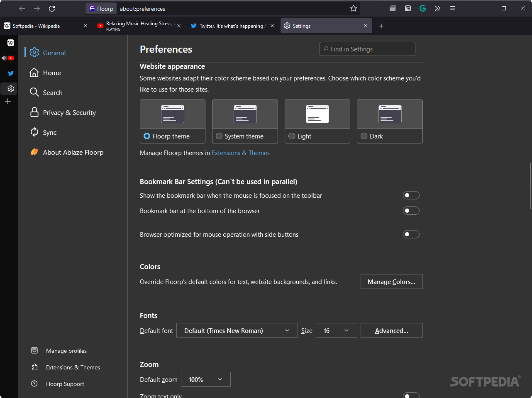Bookmark this page with the star icon
Screen dimensions: 532x398
[x=354, y=8]
